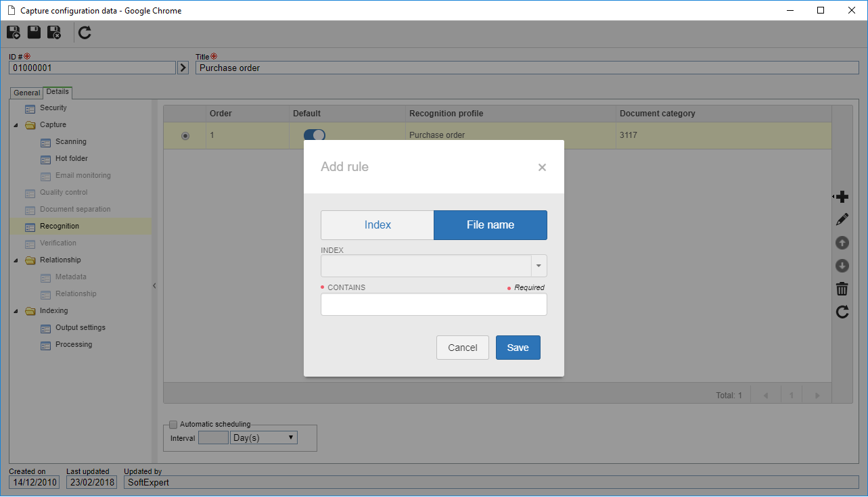Screen dimensions: 868x497
Task: Switch to the General tab
Action: (x=27, y=93)
